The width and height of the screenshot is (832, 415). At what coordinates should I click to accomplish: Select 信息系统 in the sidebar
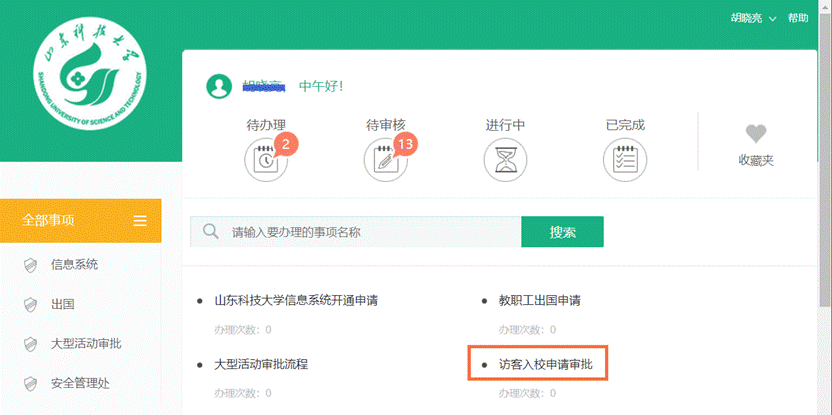(x=74, y=265)
